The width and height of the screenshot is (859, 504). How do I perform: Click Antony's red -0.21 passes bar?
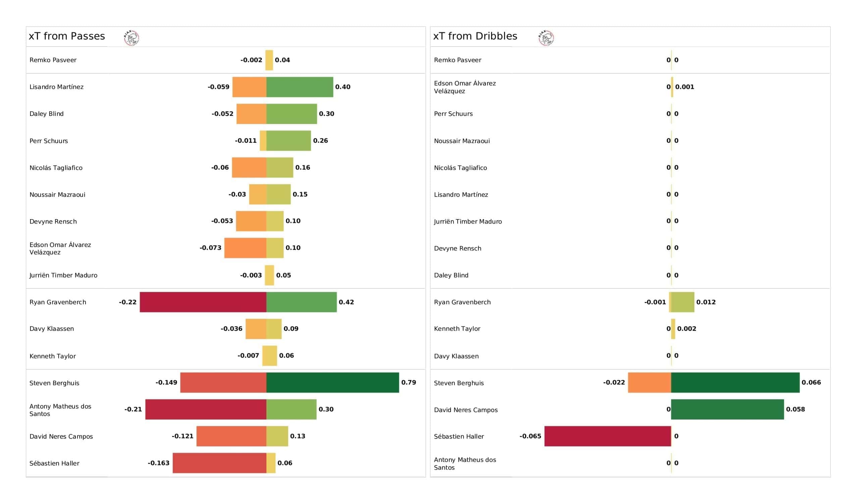[206, 409]
